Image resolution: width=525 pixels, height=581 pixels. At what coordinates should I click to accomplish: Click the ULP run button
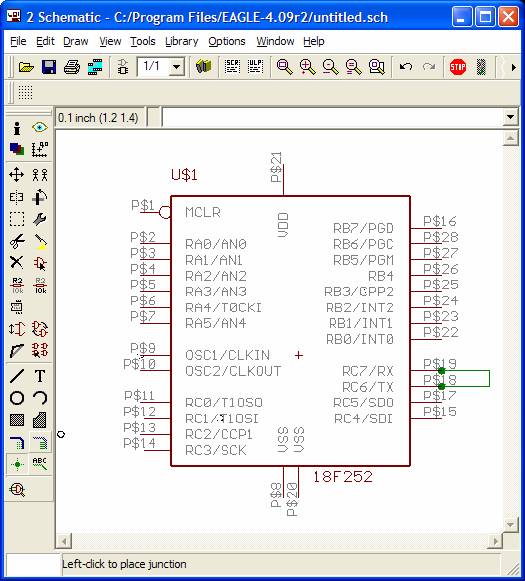click(255, 67)
